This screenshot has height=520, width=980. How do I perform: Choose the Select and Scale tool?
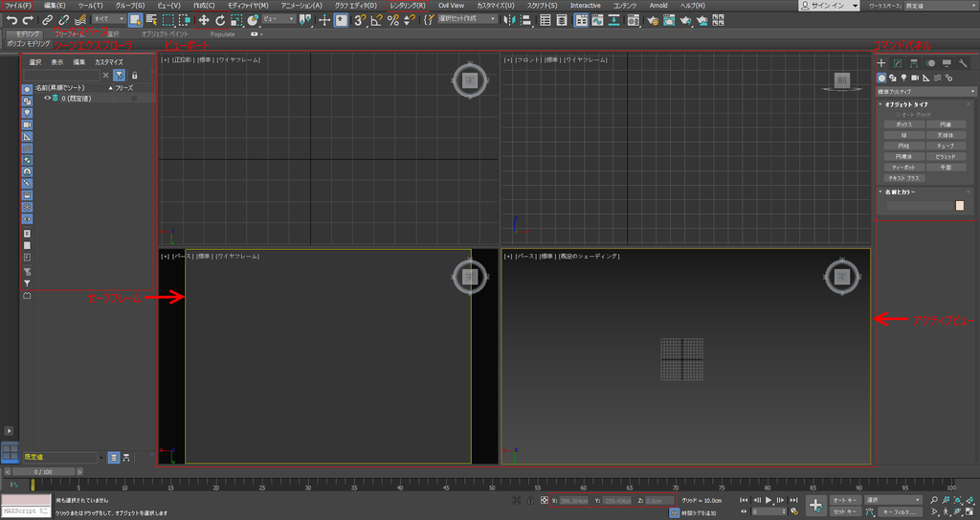236,20
